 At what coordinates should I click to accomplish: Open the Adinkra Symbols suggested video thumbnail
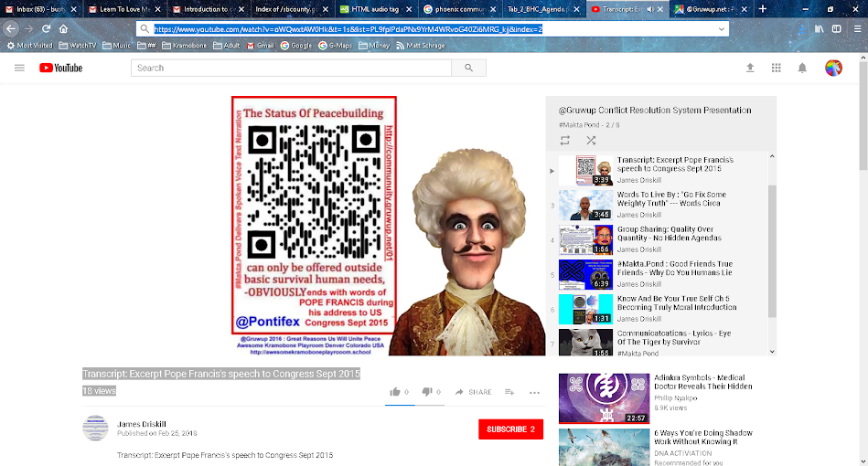[x=604, y=398]
